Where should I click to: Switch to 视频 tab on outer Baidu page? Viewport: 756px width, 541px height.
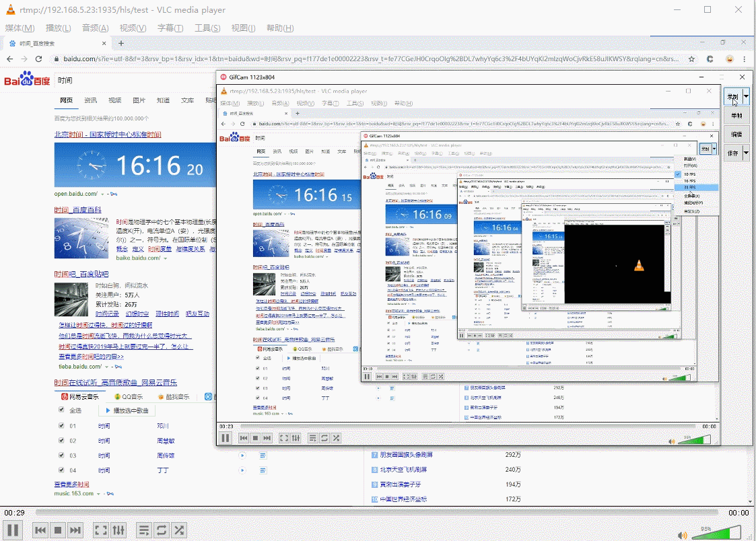tap(114, 100)
